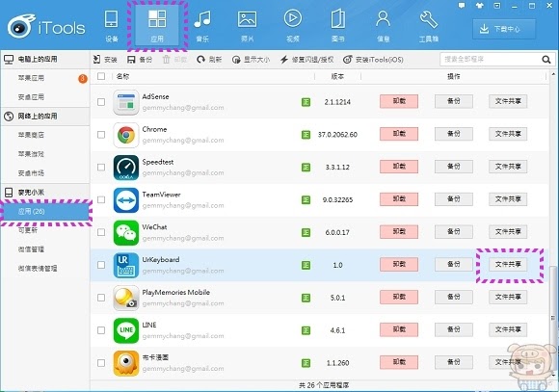Viewport: 559px width, 392px height.
Task: Select 安卓市场 in the sidebar
Action: point(31,173)
